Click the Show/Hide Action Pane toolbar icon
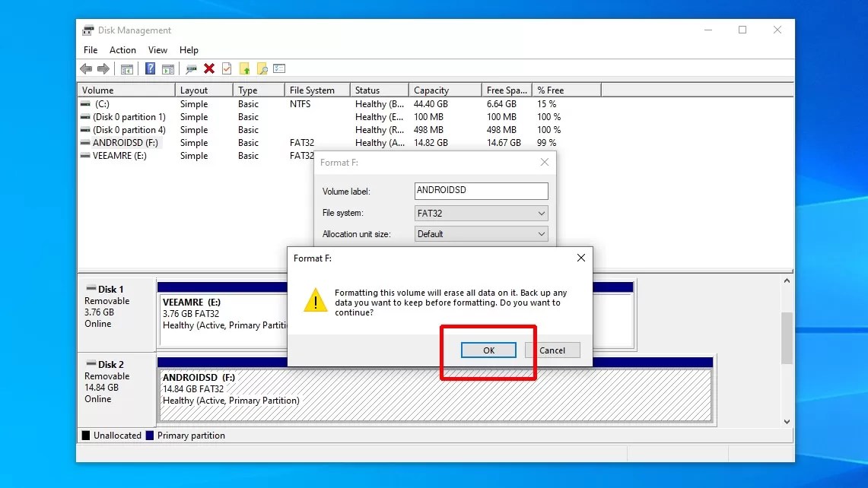 click(169, 68)
